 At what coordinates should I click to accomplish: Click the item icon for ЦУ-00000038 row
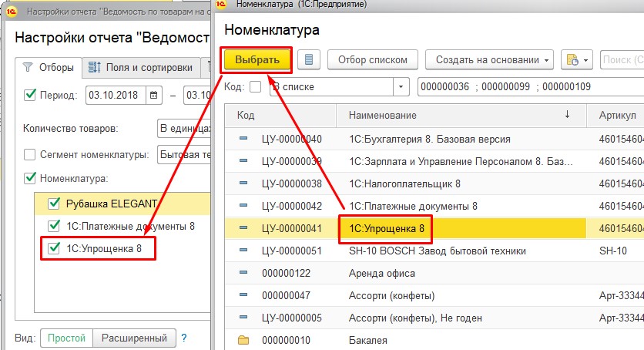point(243,183)
